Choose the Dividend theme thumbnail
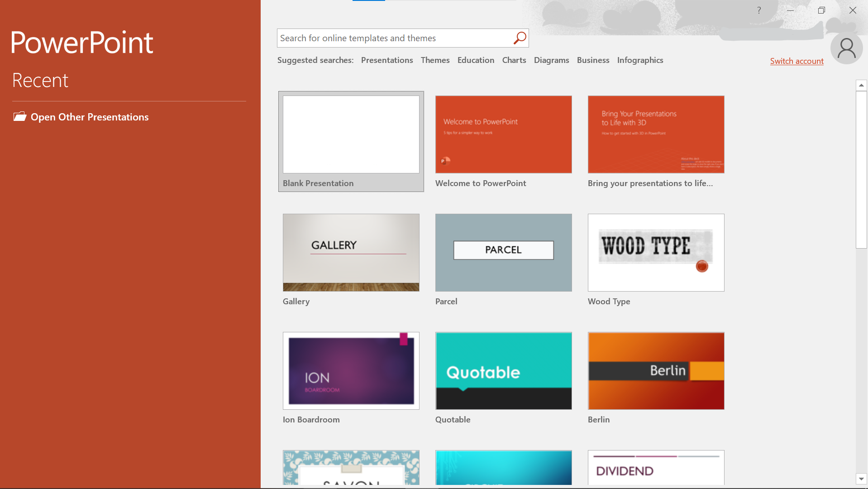Viewport: 868px width, 489px height. coord(656,468)
